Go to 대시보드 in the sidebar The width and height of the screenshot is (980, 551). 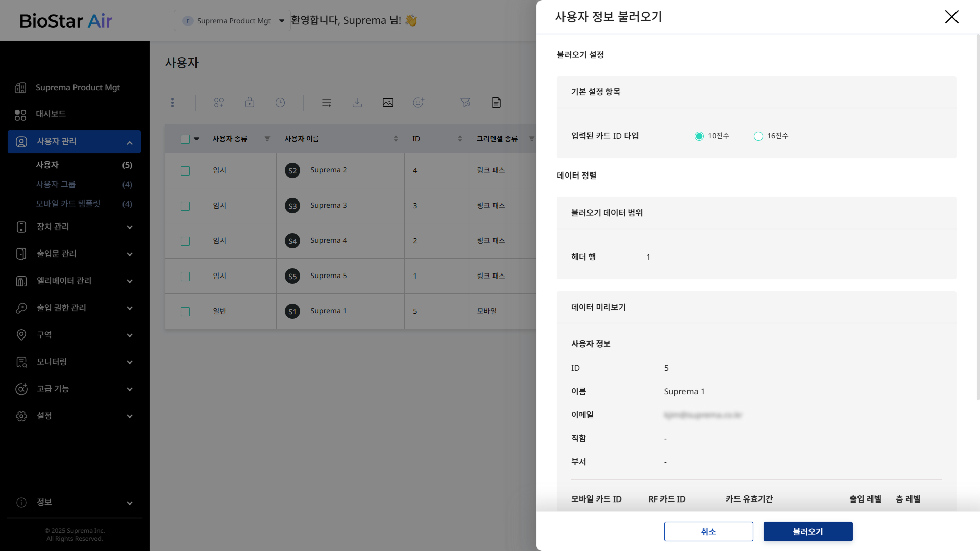coord(51,114)
